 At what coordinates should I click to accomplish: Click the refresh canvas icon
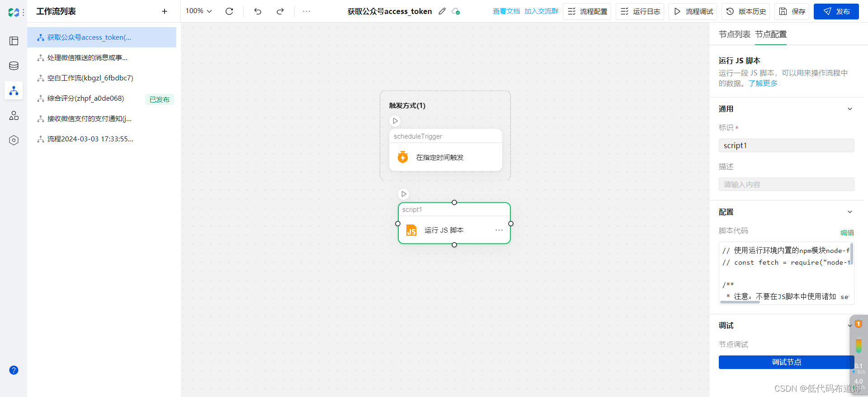click(x=229, y=11)
